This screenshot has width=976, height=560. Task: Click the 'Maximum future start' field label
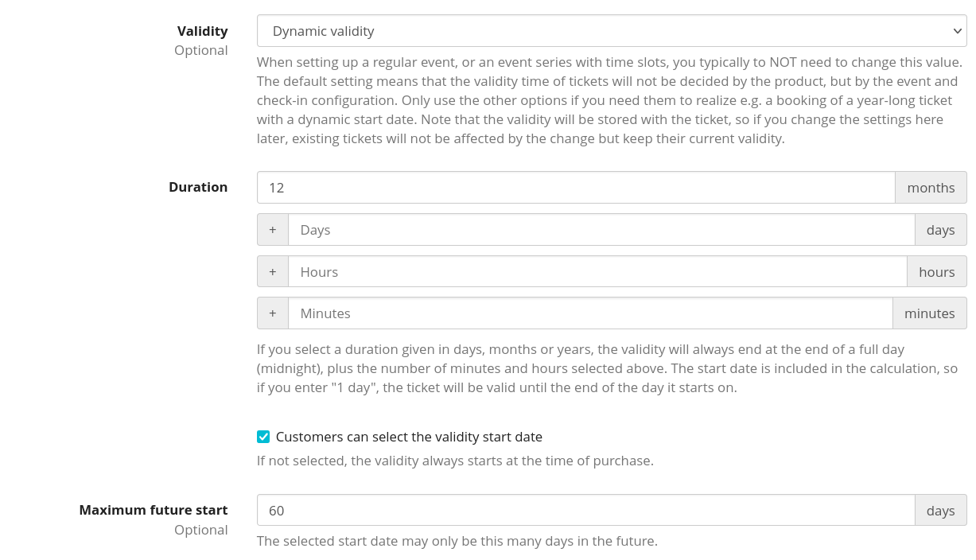tap(154, 511)
